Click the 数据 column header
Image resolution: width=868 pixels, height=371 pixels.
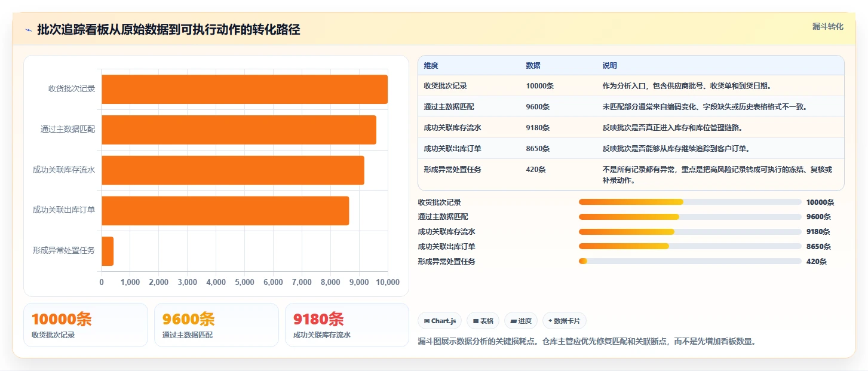click(533, 66)
